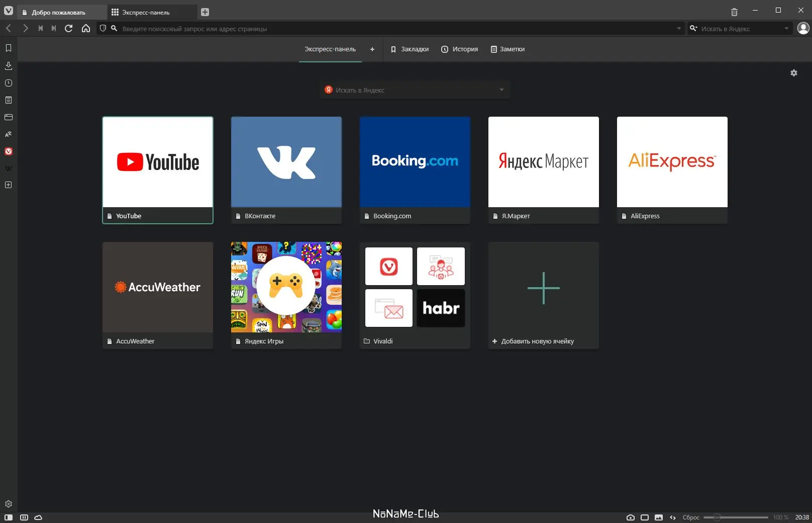Expand the toolbar search field dropdown
Viewport: 812px width, 523px height.
tap(786, 29)
